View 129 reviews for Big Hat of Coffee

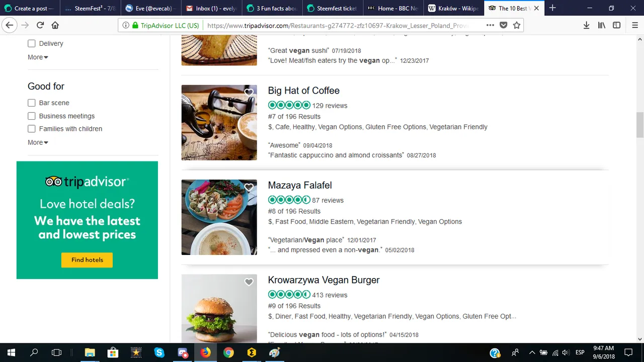(330, 106)
